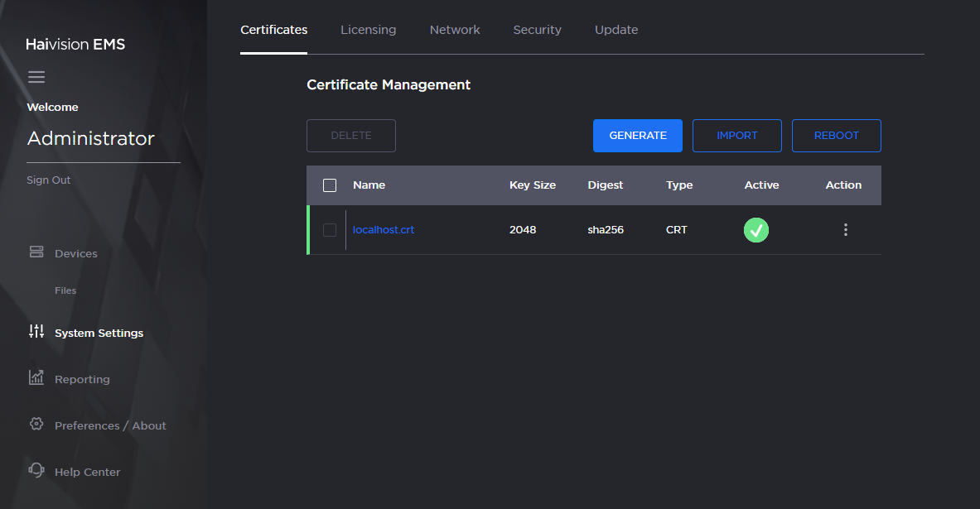
Task: Open the Security tab
Action: (x=537, y=29)
